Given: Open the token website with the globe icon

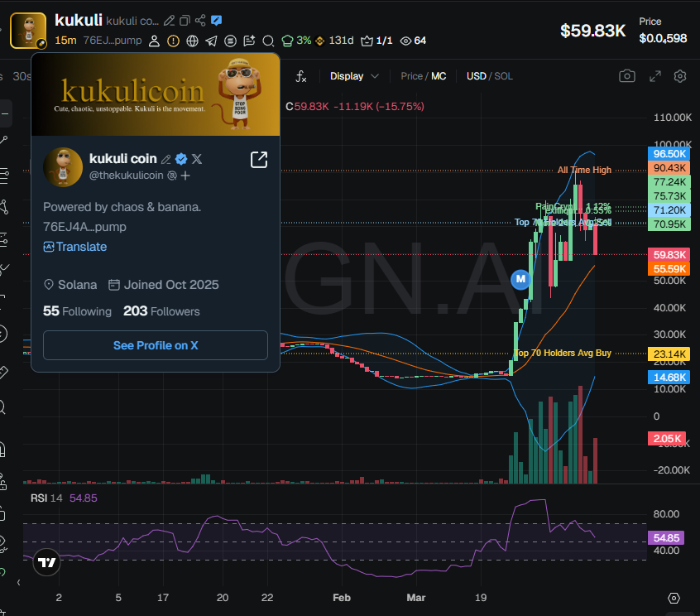Looking at the screenshot, I should point(192,41).
